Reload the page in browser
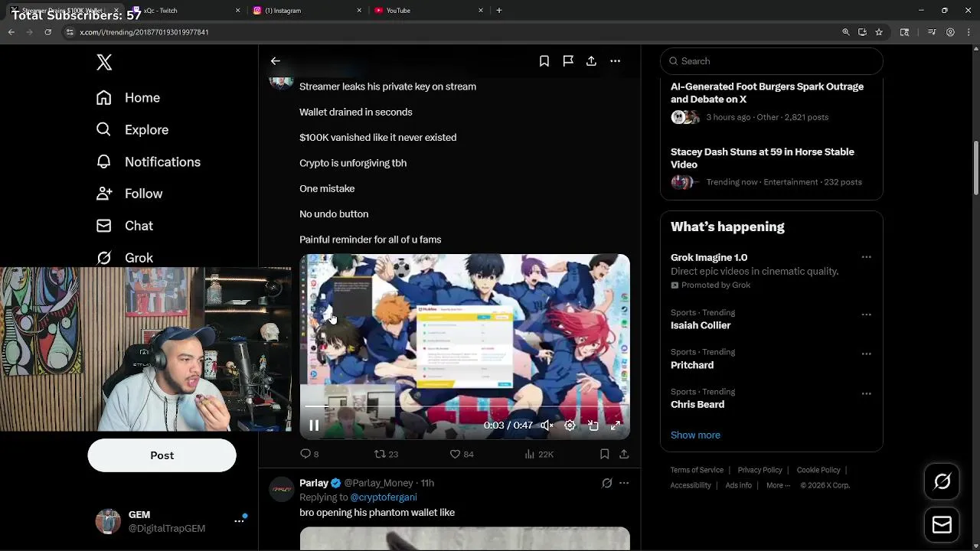Viewport: 980px width, 551px height. tap(47, 32)
